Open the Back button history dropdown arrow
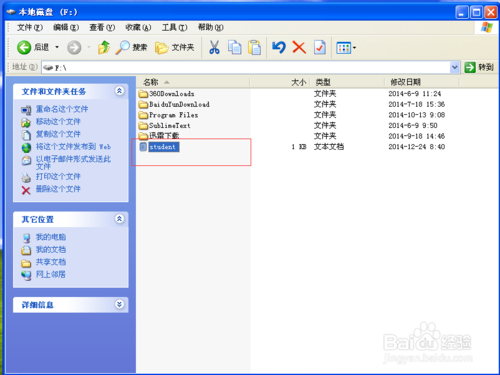Screen dimensions: 500x375 [x=57, y=47]
